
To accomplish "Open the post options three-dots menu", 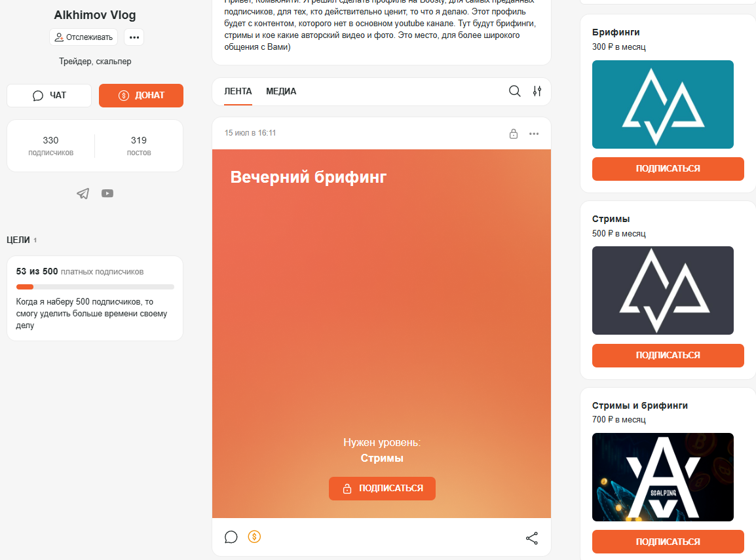I will [x=534, y=134].
